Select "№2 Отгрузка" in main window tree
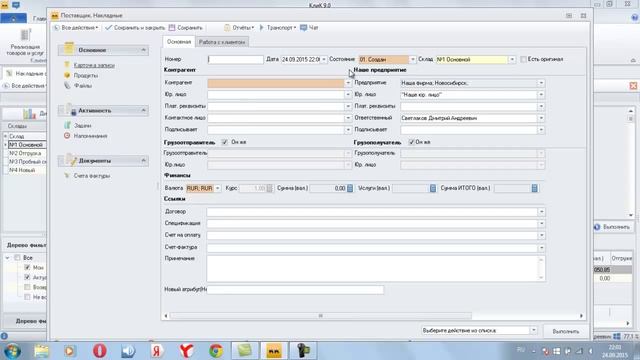 pos(25,153)
